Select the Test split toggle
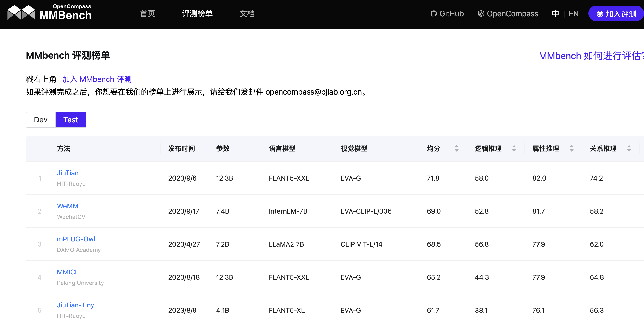Viewport: 644px width, 328px height. pyautogui.click(x=71, y=120)
